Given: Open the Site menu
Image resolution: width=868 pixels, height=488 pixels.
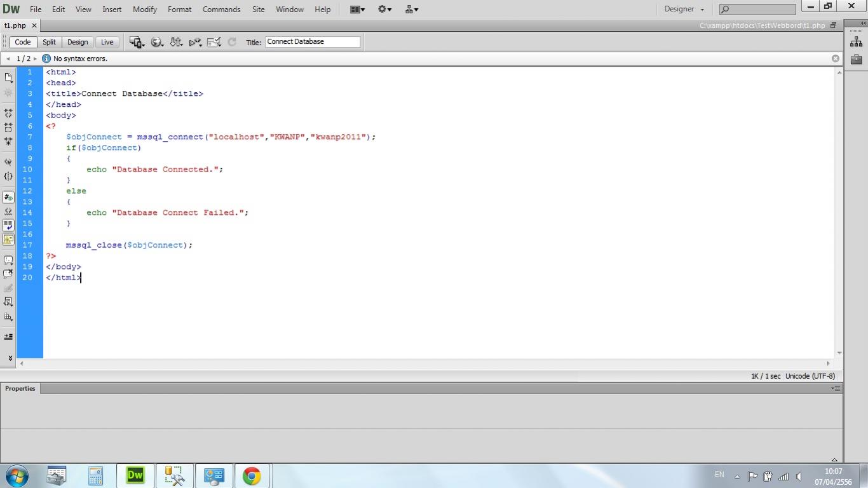Looking at the screenshot, I should pos(259,10).
